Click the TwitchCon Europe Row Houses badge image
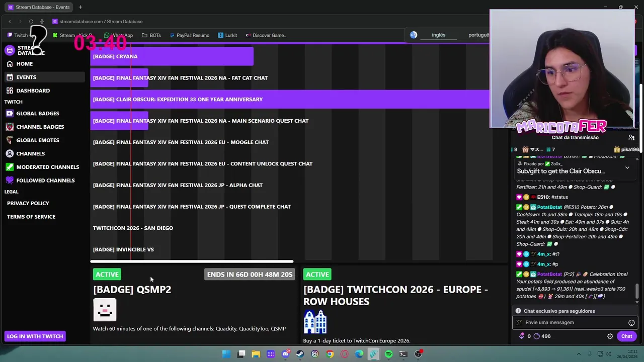 (315, 322)
